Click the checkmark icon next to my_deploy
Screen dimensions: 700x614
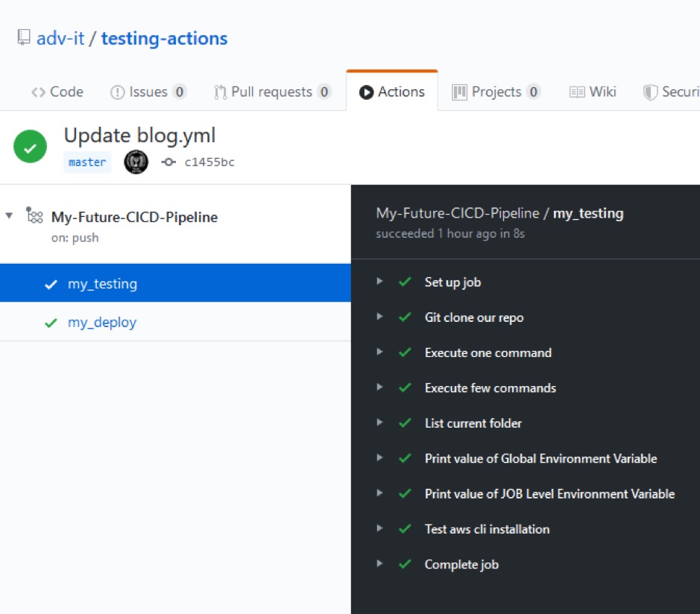tap(50, 322)
